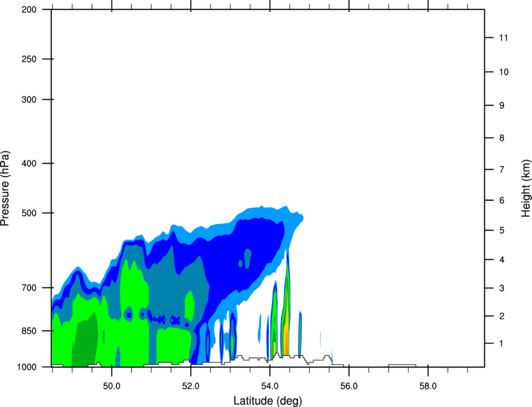This screenshot has height=407, width=532.
Task: Click the 58.0 latitude label
Action: [428, 386]
